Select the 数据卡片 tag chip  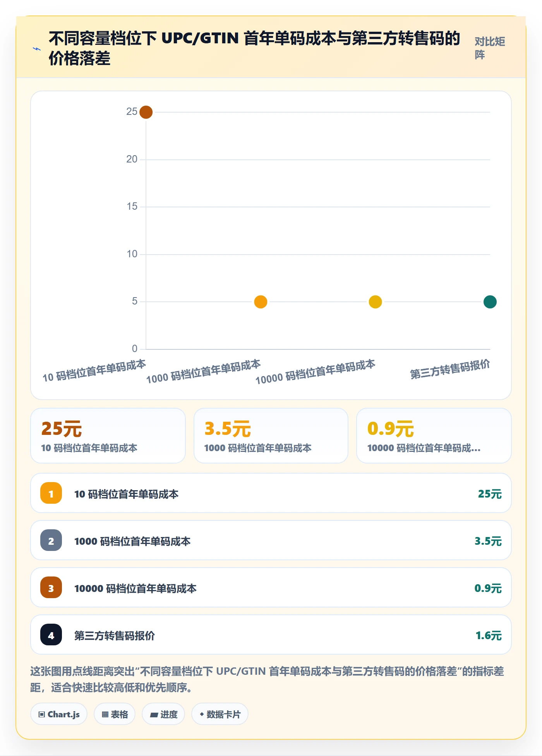[220, 714]
